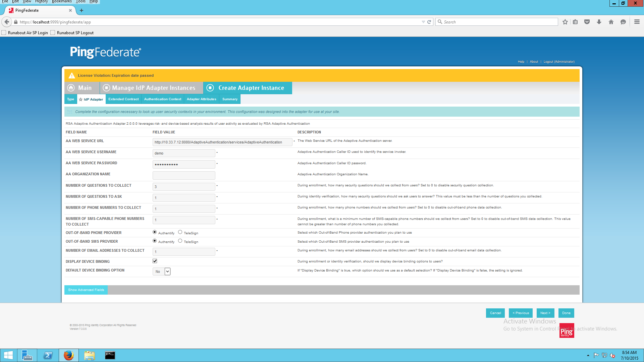Open a new browser tab
Viewport: 644px width, 362px height.
(82, 10)
